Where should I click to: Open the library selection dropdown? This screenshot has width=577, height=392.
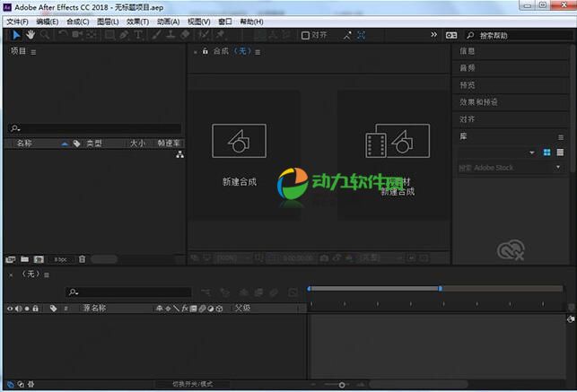(x=532, y=152)
